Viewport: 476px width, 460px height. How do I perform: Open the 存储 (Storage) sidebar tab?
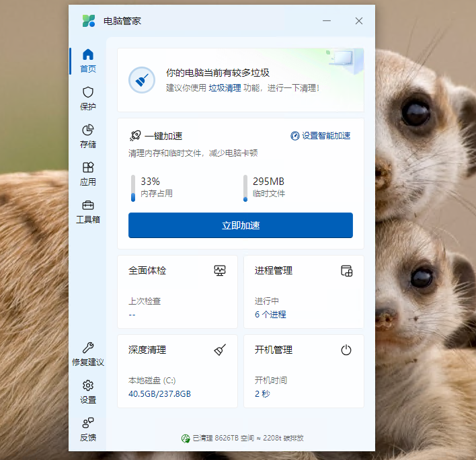[x=87, y=135]
